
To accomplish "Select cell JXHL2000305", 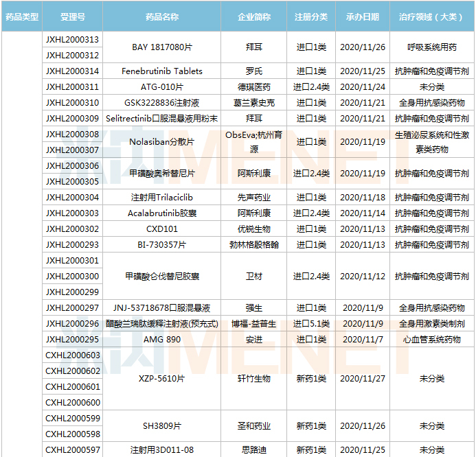I will click(72, 181).
